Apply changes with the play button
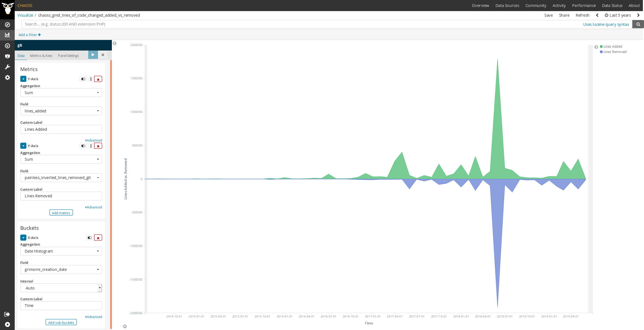The width and height of the screenshot is (644, 330). 93,55
